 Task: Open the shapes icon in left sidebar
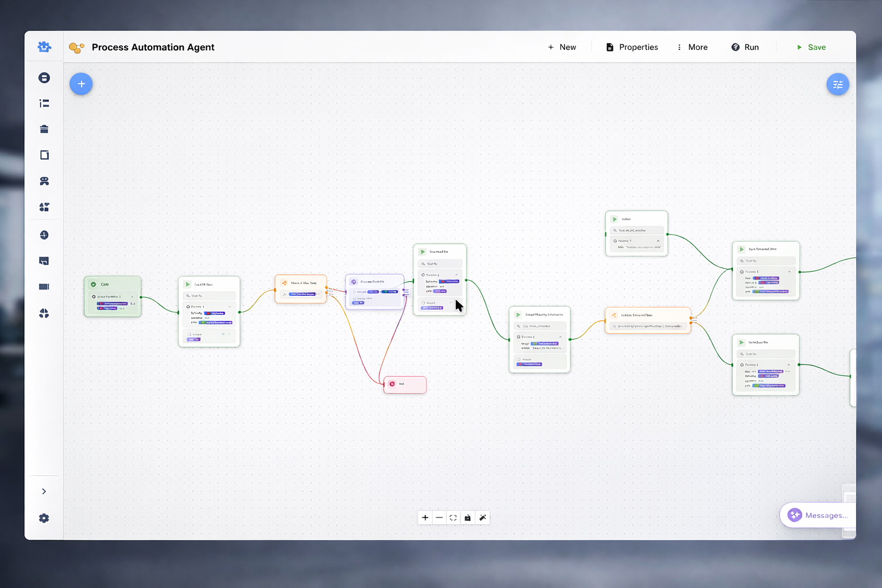(x=44, y=207)
